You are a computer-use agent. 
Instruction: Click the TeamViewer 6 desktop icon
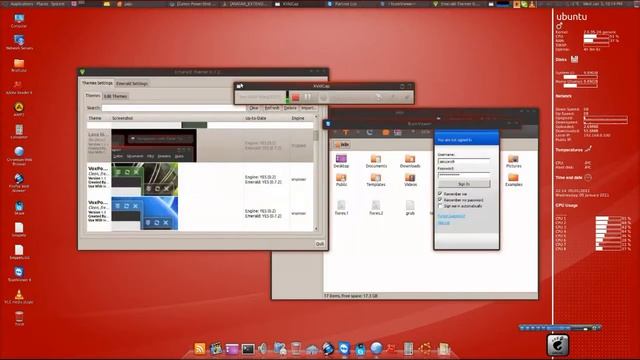tap(19, 274)
